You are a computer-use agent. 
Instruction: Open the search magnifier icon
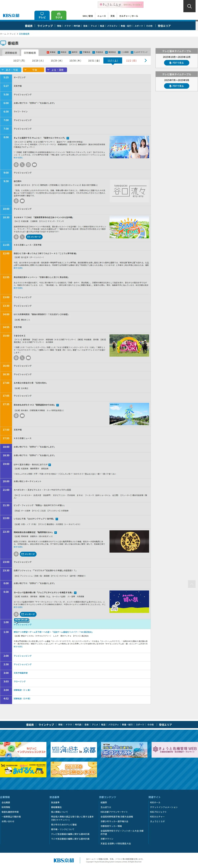tap(189, 6)
